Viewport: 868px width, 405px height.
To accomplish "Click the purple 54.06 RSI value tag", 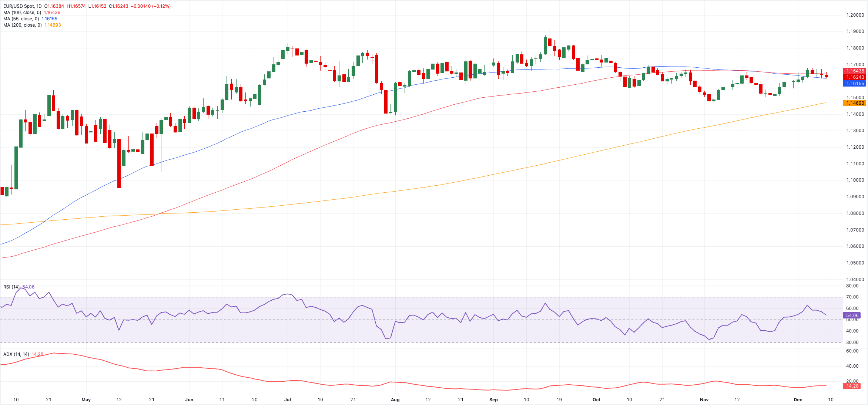I will [x=852, y=315].
